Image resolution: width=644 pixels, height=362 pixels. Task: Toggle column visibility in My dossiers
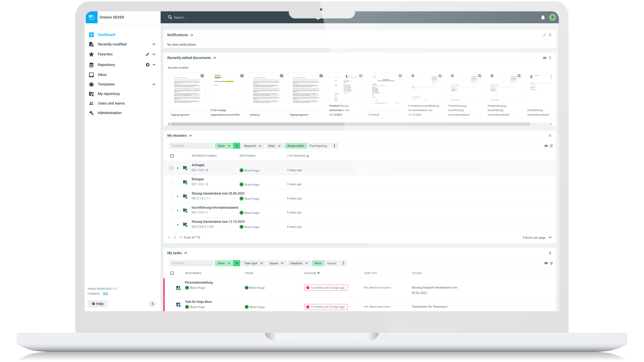546,146
